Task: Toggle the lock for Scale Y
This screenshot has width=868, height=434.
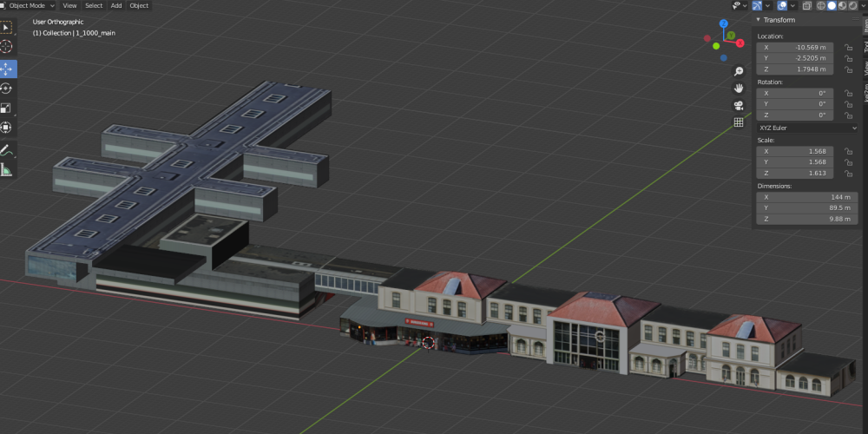Action: (x=846, y=161)
